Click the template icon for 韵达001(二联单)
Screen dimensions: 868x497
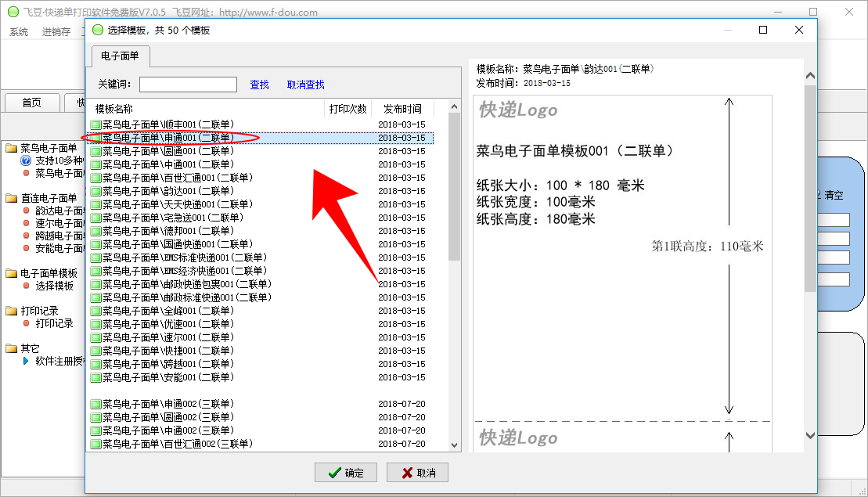point(95,191)
